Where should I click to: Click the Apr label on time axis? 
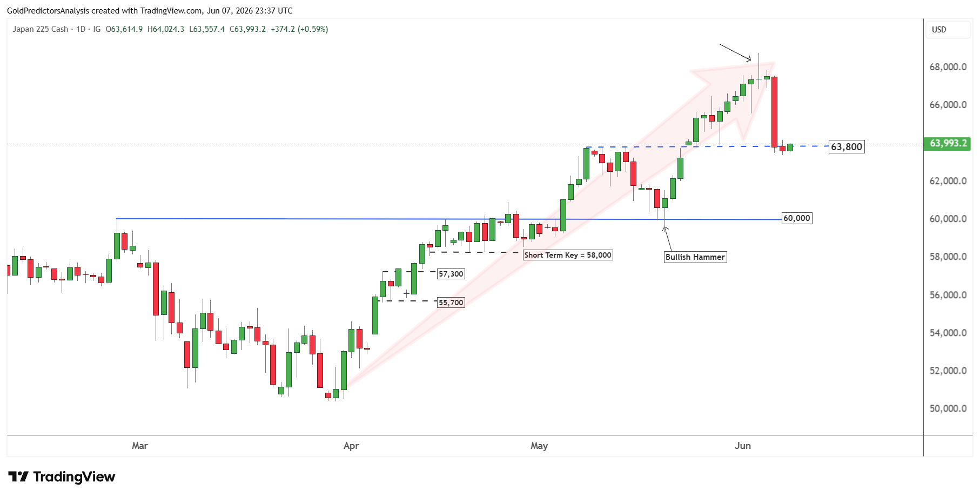click(x=351, y=446)
